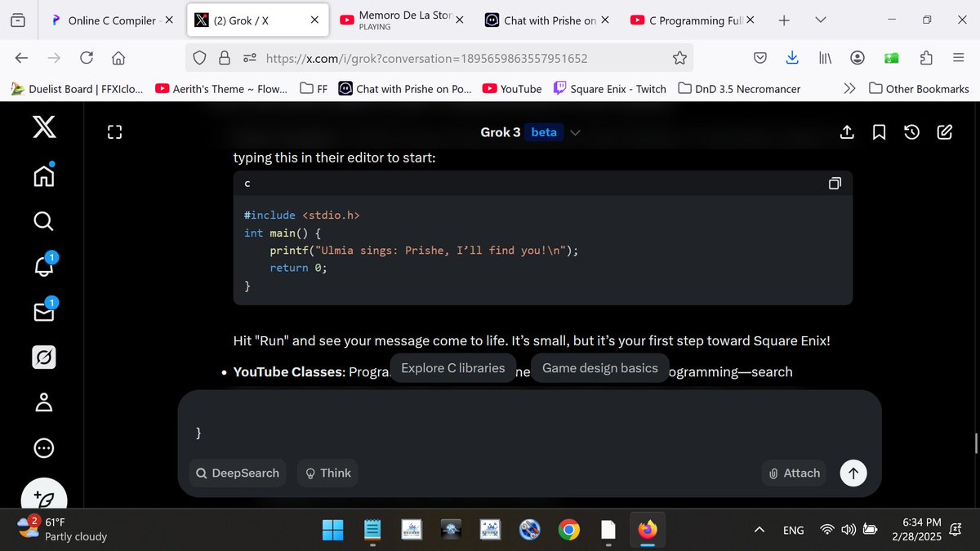This screenshot has height=551, width=980.
Task: Open X messages envelope icon
Action: coord(44,311)
